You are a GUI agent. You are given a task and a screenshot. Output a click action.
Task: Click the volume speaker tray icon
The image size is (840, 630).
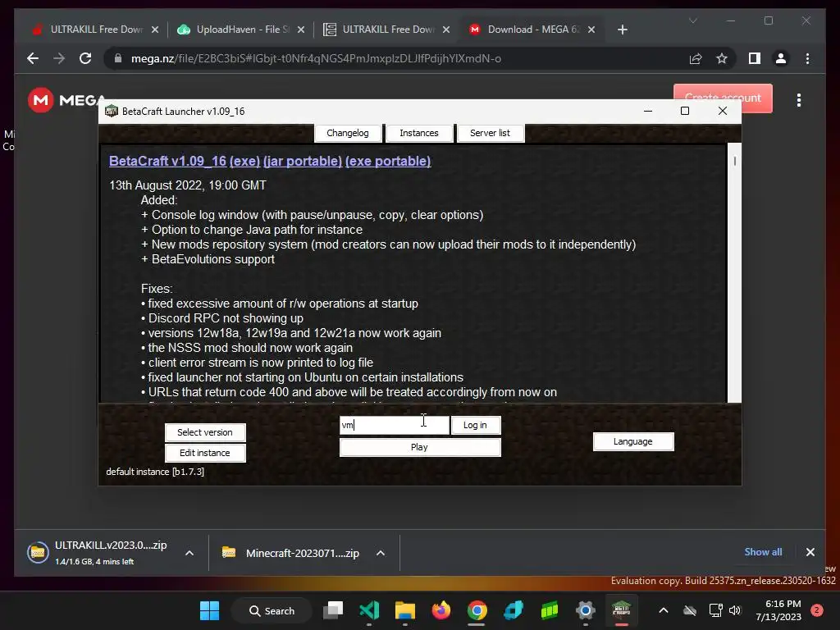[735, 610]
